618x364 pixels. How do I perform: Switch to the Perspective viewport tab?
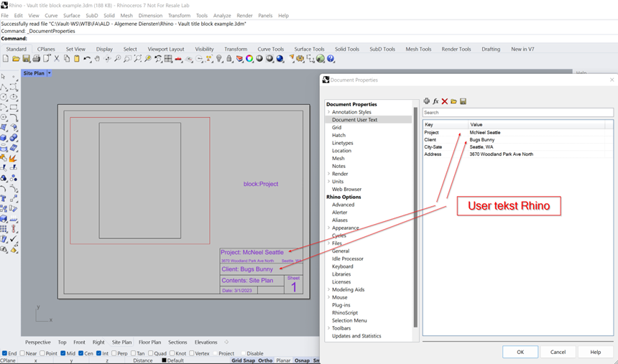coord(38,342)
